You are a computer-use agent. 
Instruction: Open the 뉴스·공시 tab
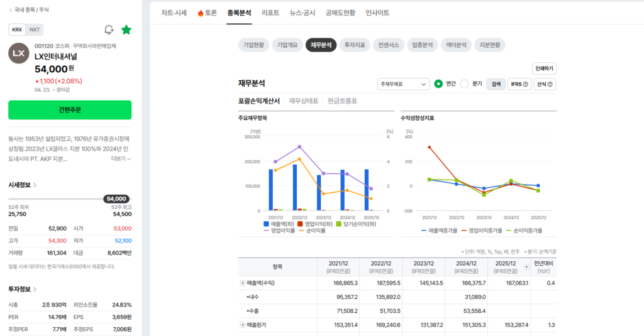pyautogui.click(x=303, y=13)
